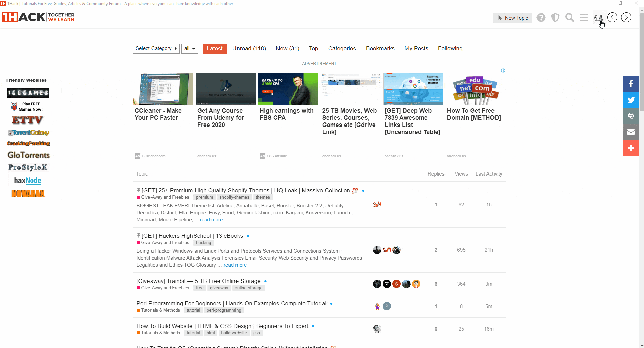The height and width of the screenshot is (348, 644).
Task: Go back with left arrow circle
Action: [x=612, y=17]
